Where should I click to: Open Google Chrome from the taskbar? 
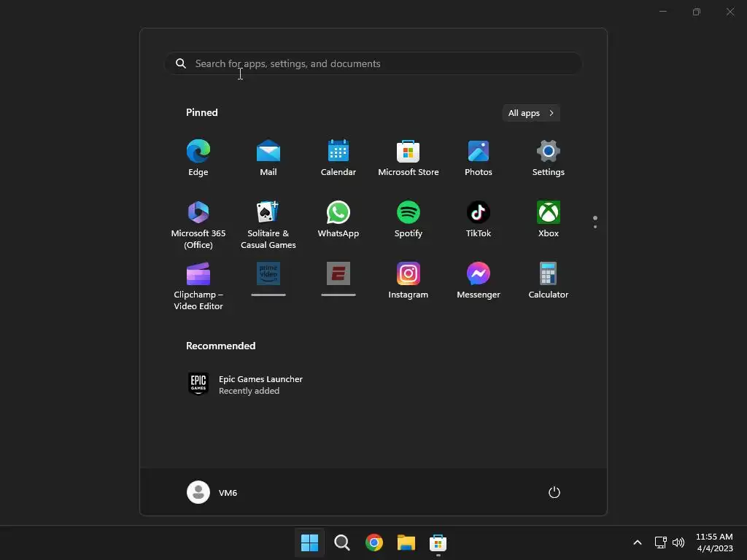pos(374,542)
